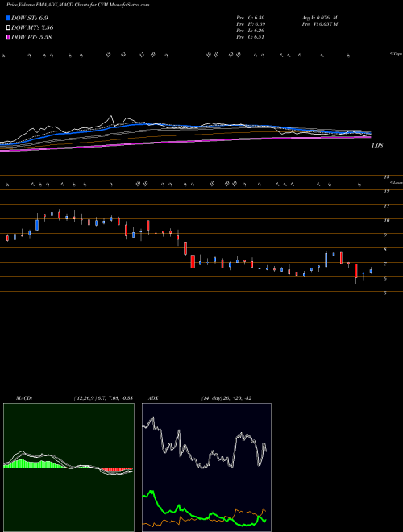Screen dimensions: 403x532
Task: Click the ADX panel title label
Action: tap(153, 398)
